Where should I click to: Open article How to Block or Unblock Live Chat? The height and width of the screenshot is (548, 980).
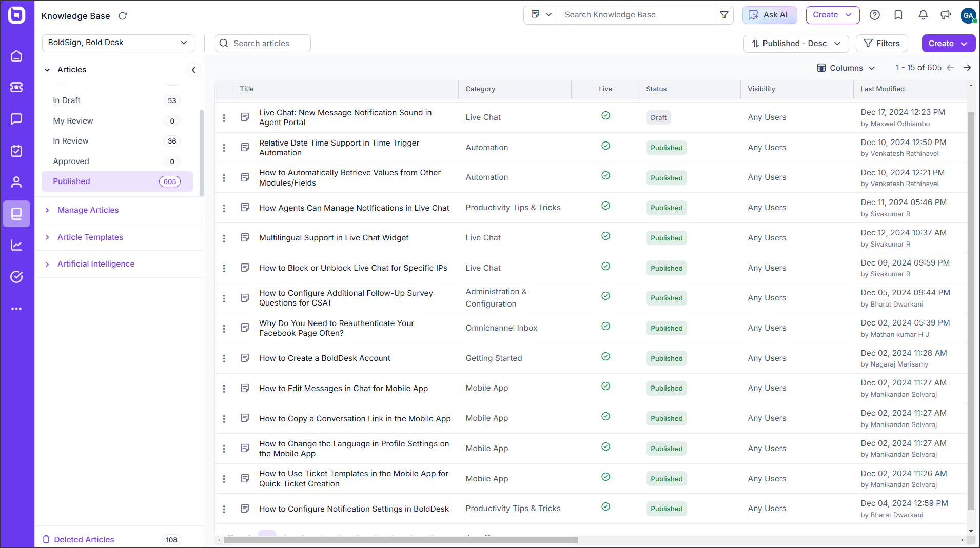point(353,268)
